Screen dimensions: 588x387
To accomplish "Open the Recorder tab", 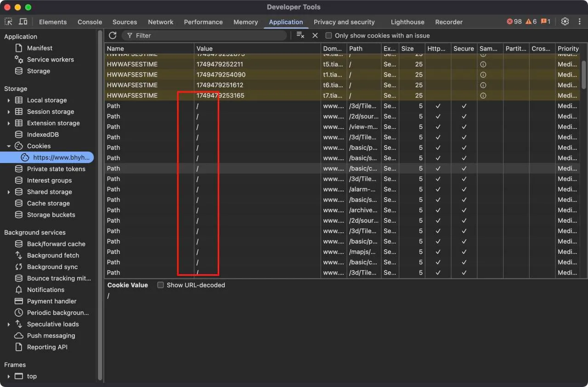I will [449, 22].
